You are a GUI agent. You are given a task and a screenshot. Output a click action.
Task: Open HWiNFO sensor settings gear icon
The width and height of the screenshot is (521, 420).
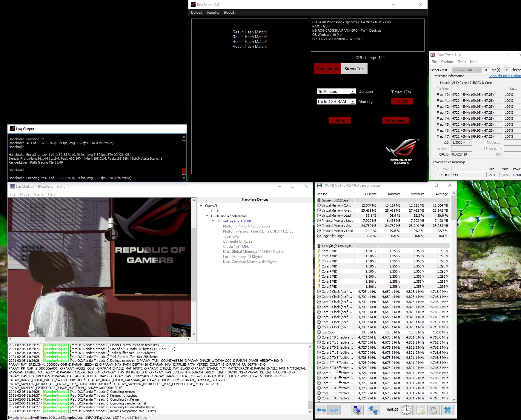(434, 410)
